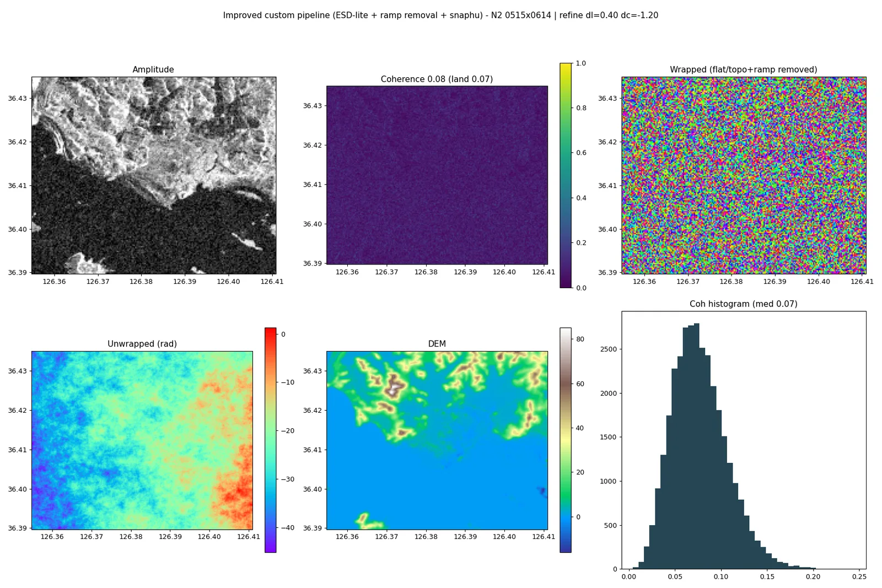882x588 pixels.
Task: Click the 500 y-axis tick on the histogram
Action: [x=610, y=525]
